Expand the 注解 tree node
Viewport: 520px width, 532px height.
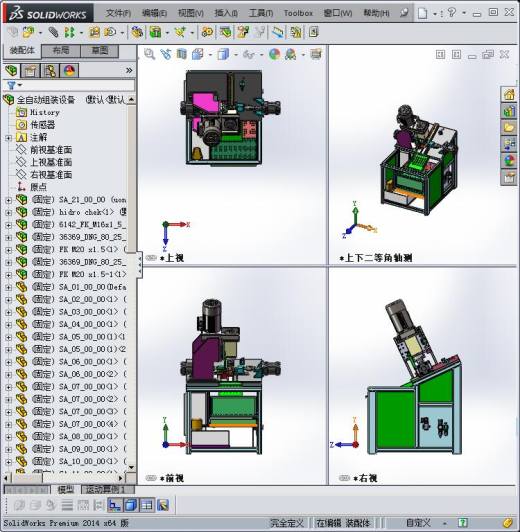8,138
